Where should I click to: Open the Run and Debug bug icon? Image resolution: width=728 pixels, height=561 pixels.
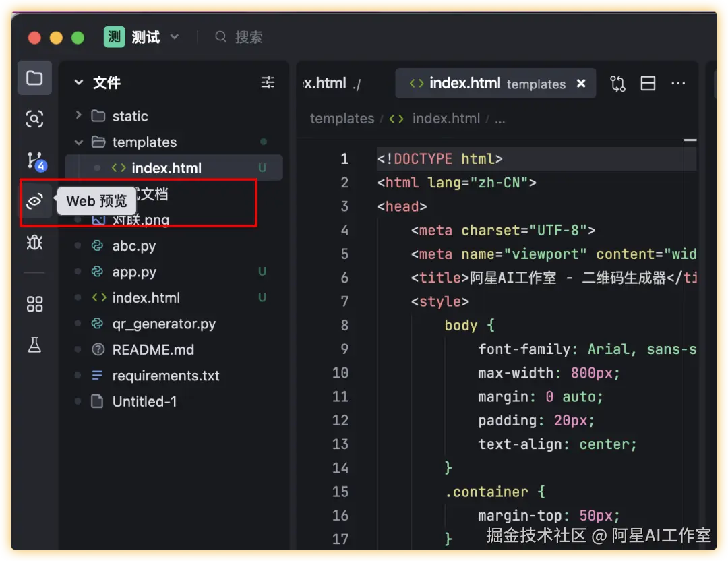(x=35, y=243)
